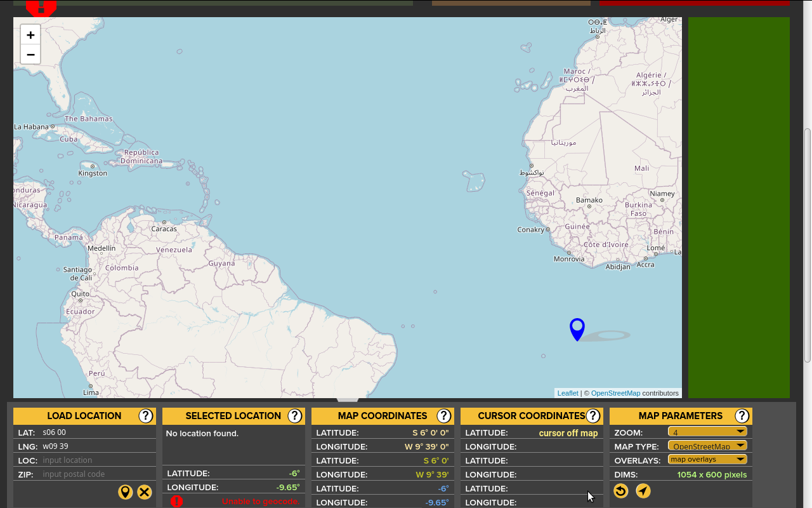The width and height of the screenshot is (812, 508).
Task: Click 'No location found.' text
Action: [202, 434]
